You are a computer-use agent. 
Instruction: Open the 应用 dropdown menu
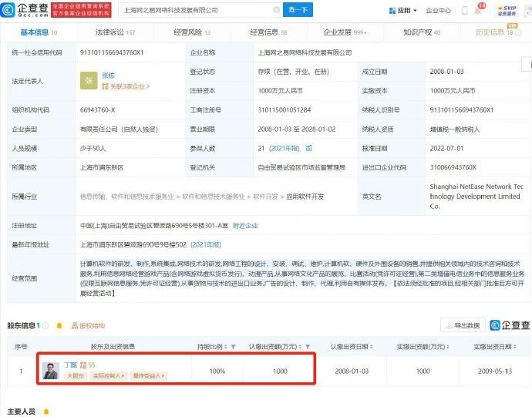pos(402,11)
